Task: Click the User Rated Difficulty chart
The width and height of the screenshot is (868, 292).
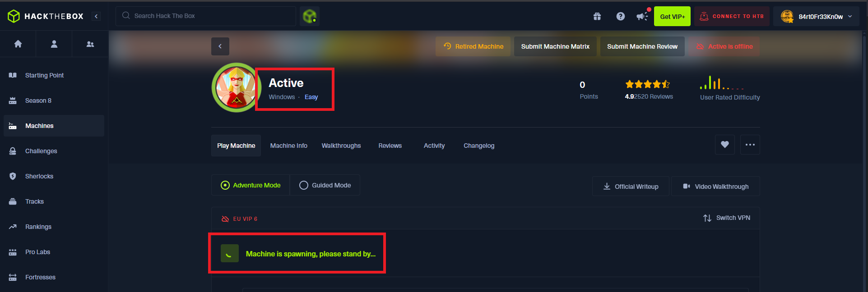Action: tap(730, 88)
